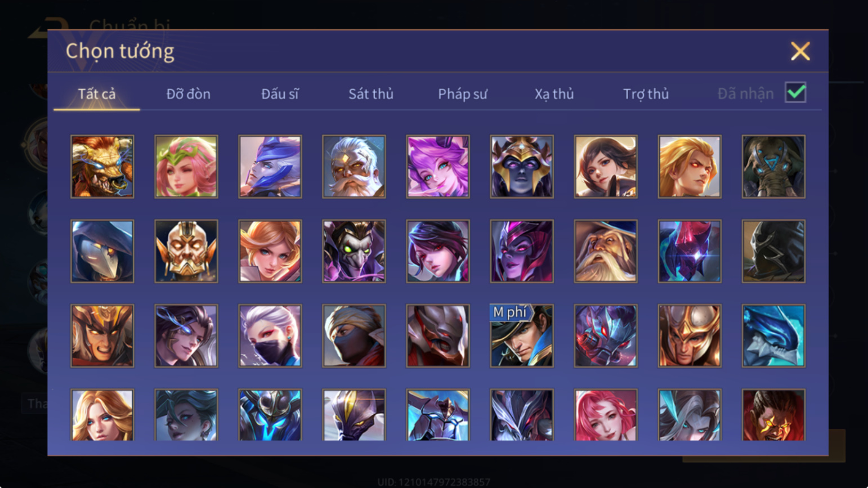Toggle the 'Đã nhận' checkbox

pyautogui.click(x=795, y=92)
